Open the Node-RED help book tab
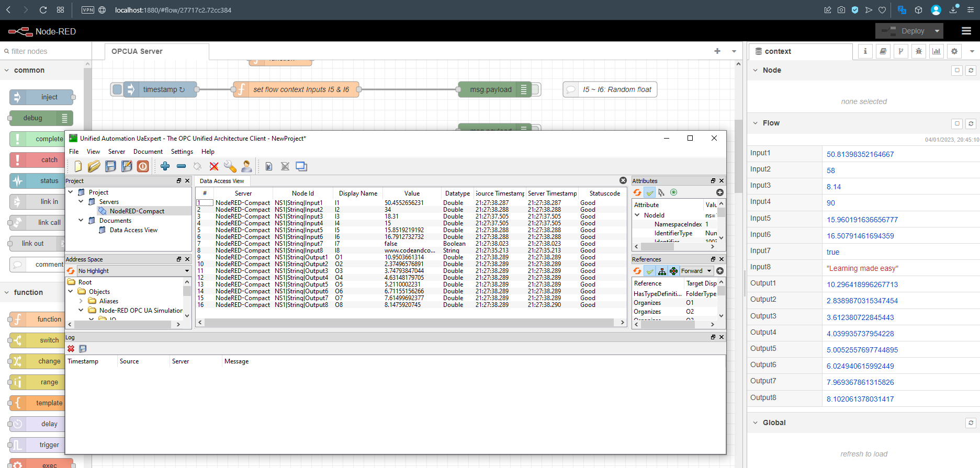This screenshot has width=980, height=468. pos(883,51)
